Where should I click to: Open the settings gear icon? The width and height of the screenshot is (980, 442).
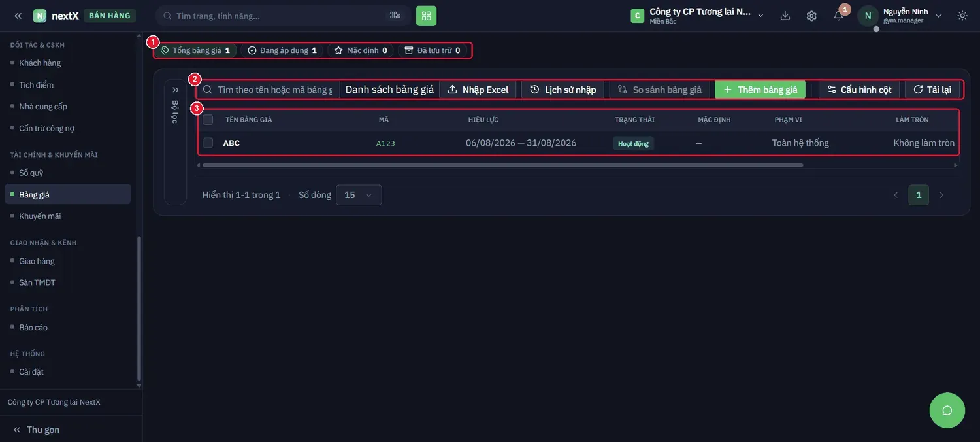pos(811,16)
